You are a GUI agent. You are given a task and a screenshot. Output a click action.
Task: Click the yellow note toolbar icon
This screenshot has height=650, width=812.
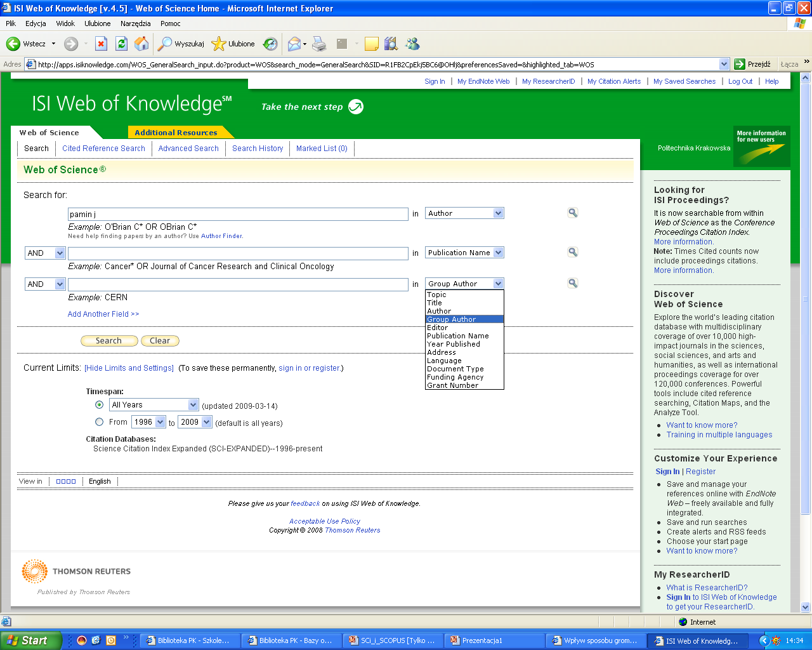pos(372,44)
